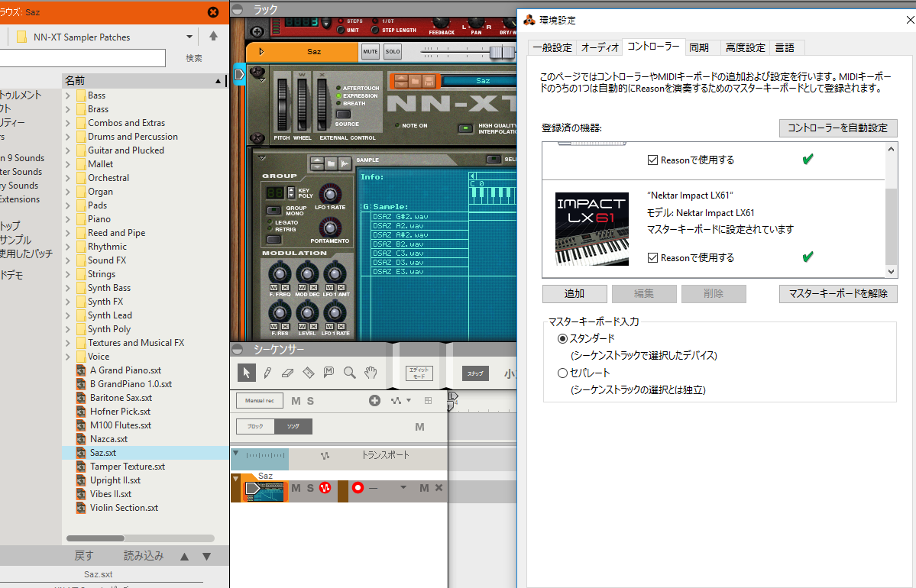Open the コントローラー tab
The width and height of the screenshot is (916, 588).
coord(653,47)
